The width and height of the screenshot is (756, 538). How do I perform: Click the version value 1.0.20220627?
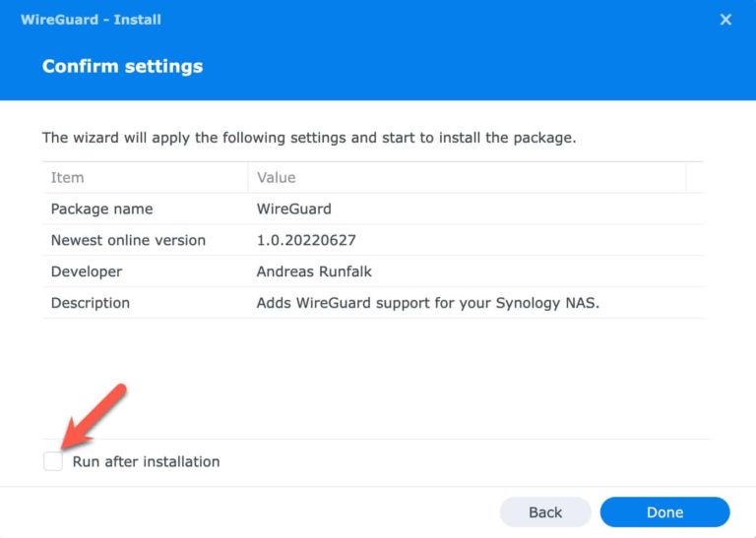(304, 240)
